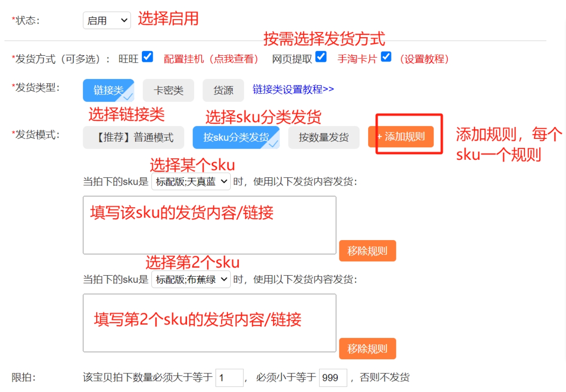The height and width of the screenshot is (392, 566).
Task: Select 【推荐】普通模式 delivery mode
Action: pos(133,137)
